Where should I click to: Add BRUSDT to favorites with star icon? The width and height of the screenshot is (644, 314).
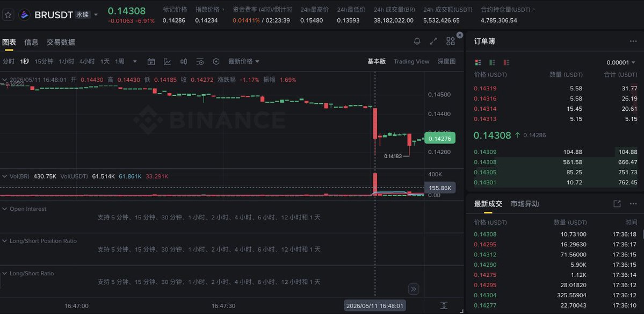(8, 15)
